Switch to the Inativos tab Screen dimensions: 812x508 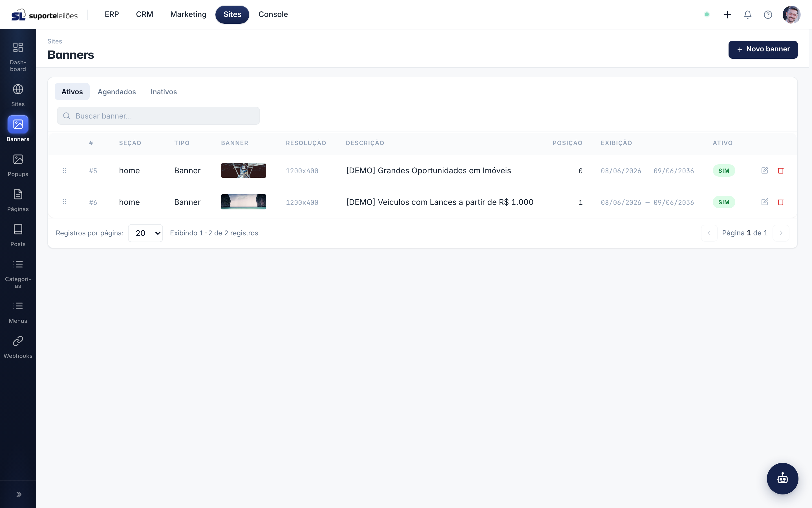(164, 92)
